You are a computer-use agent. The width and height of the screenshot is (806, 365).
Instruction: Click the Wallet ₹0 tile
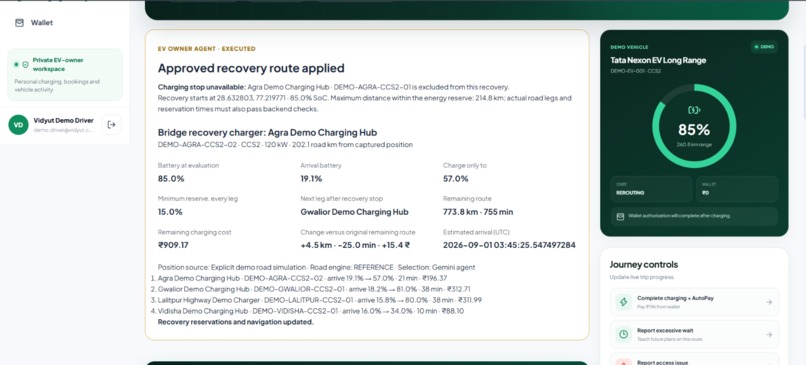737,189
